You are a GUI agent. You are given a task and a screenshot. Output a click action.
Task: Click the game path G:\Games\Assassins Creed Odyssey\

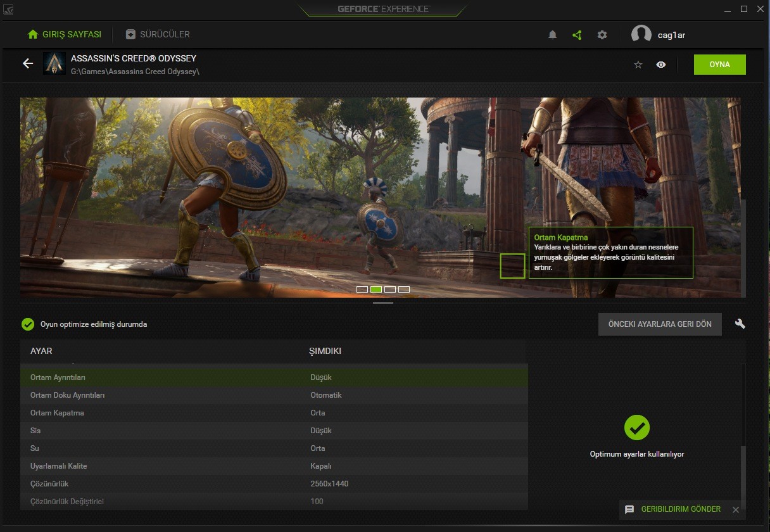pyautogui.click(x=135, y=72)
